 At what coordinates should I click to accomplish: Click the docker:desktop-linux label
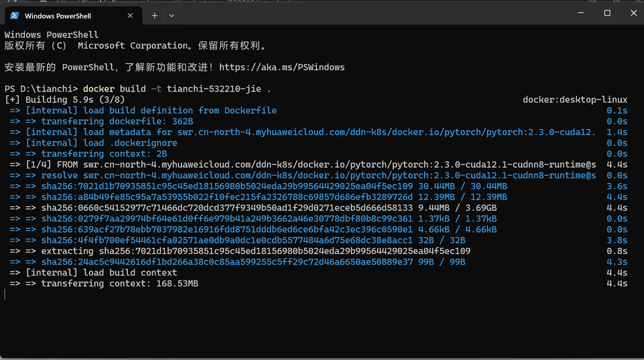coord(575,99)
